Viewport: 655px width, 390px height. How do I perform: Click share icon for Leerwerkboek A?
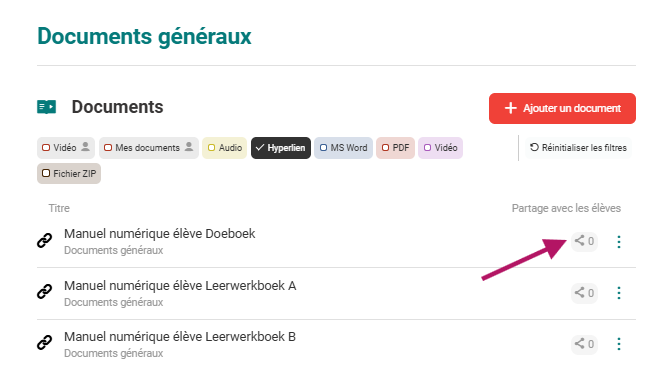coord(584,293)
